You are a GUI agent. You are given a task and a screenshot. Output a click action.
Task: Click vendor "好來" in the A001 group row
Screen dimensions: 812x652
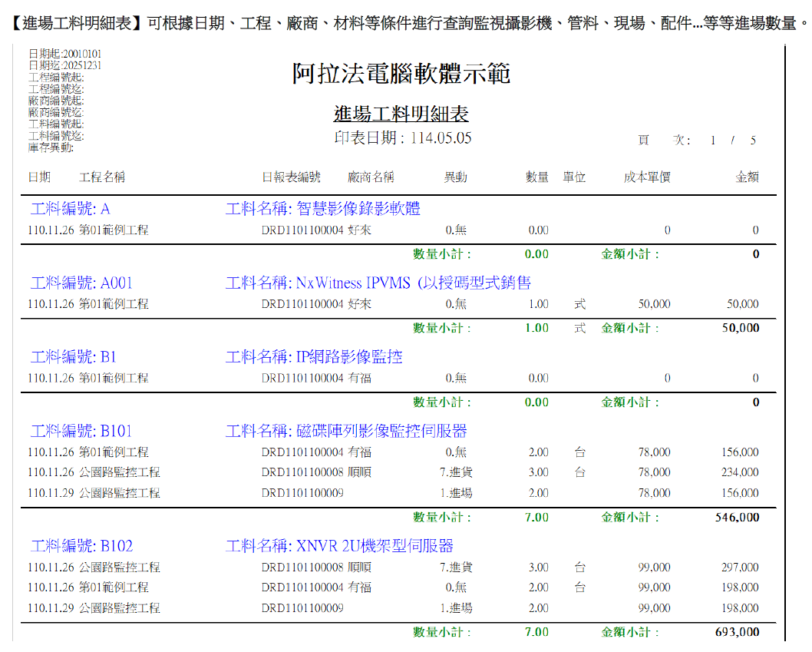tap(359, 304)
